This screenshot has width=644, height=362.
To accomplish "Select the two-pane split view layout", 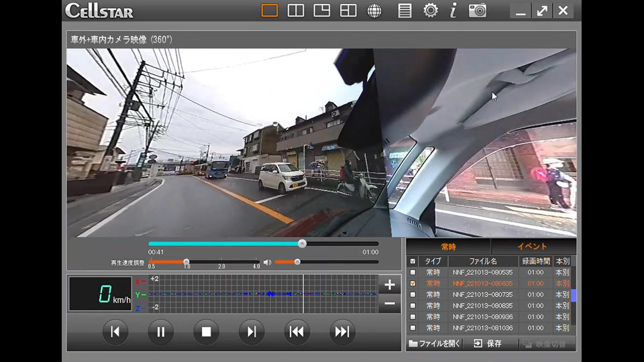I will point(296,11).
